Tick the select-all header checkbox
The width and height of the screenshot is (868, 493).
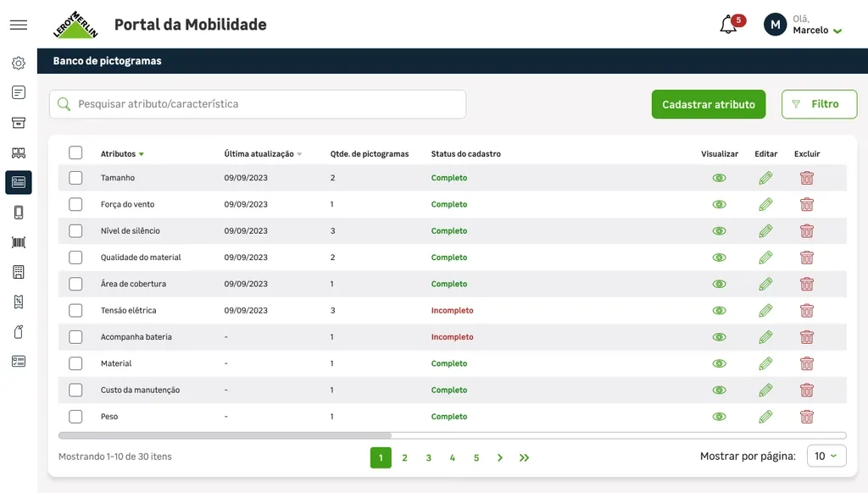coord(75,152)
